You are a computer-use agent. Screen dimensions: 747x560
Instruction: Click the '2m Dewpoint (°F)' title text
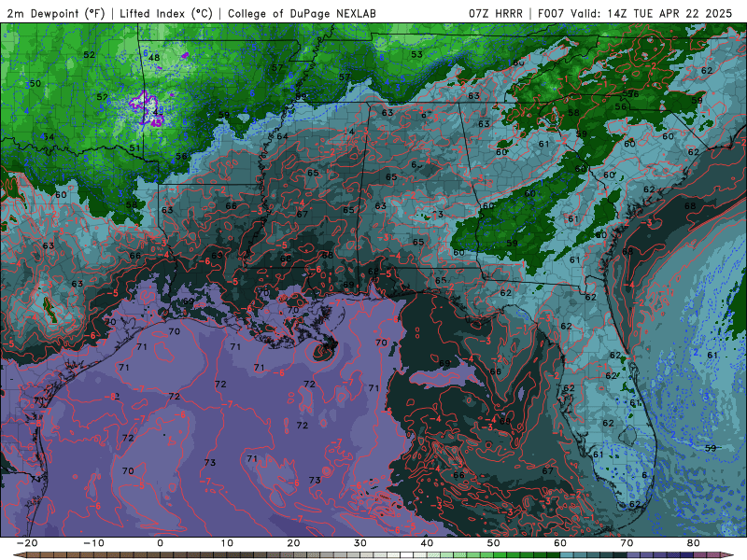pos(56,13)
